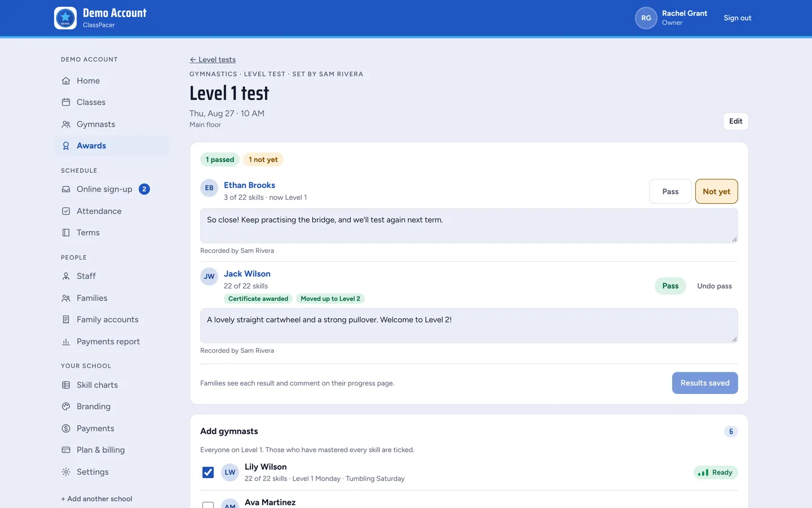Viewport: 812px width, 508px height.
Task: Go to the Gymnasts section
Action: 112,124
